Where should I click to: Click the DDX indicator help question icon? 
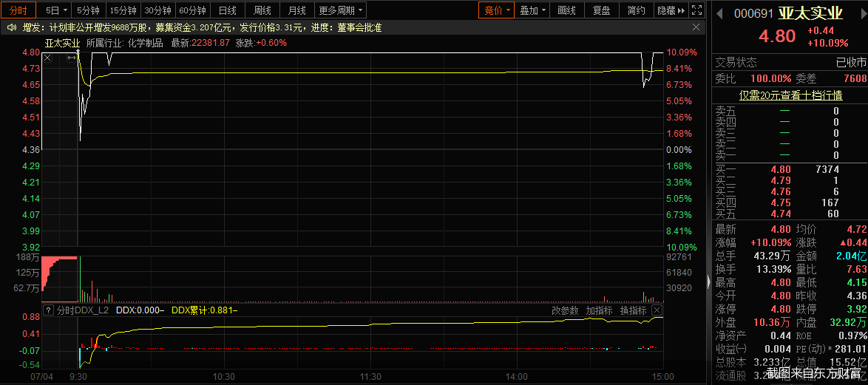(x=49, y=310)
